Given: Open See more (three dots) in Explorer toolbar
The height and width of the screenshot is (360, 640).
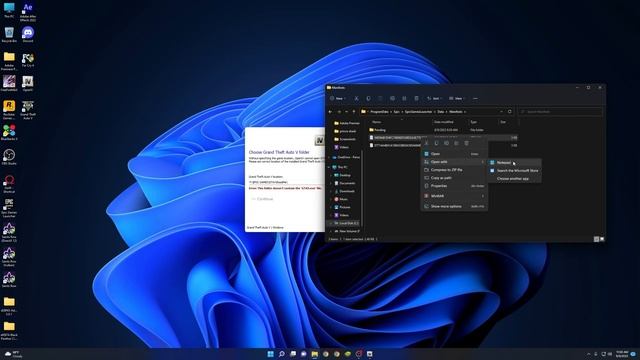Looking at the screenshot, I should click(x=475, y=98).
